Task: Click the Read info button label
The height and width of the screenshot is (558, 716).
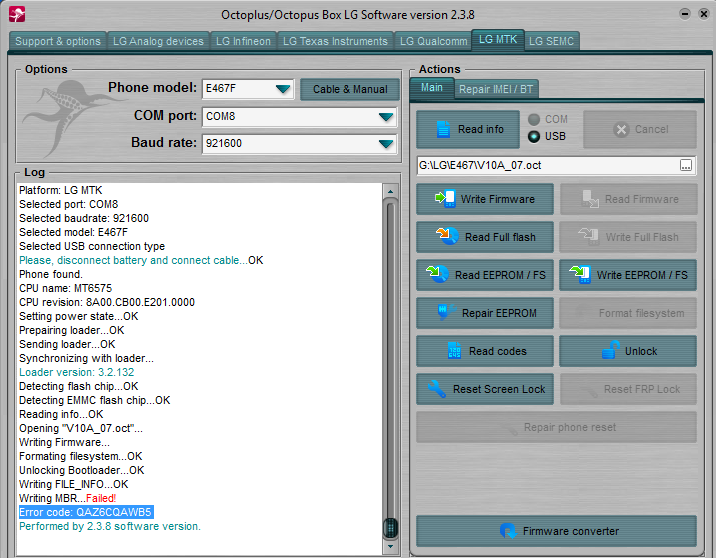Action: point(481,129)
